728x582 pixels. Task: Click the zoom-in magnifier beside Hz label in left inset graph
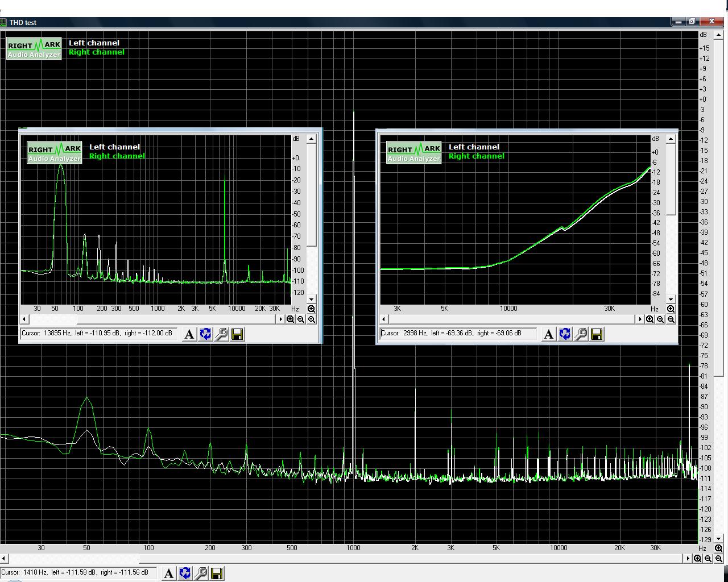click(x=312, y=309)
